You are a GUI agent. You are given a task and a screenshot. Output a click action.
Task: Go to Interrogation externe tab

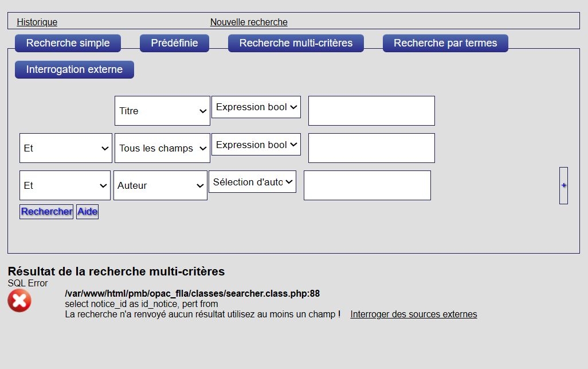click(75, 69)
